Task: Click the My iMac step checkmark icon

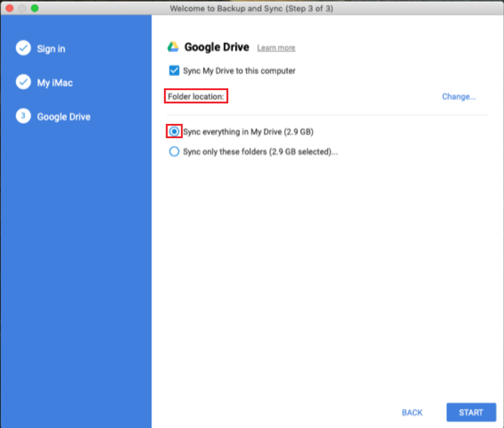Action: [23, 82]
